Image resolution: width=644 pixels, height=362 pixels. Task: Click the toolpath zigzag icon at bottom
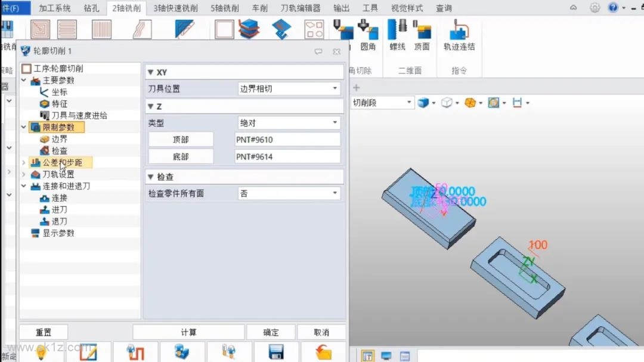click(x=135, y=352)
